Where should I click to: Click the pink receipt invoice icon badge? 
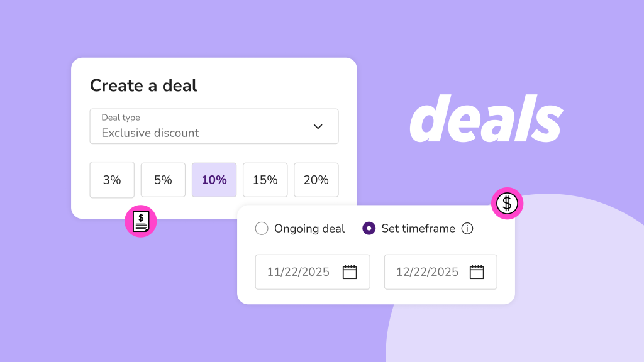pos(141,221)
